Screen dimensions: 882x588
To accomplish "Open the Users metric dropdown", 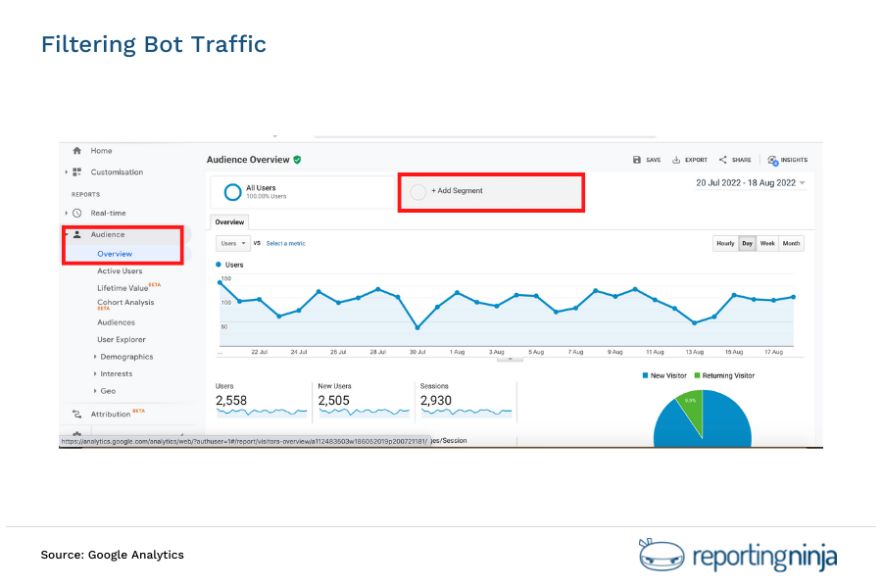I will [x=233, y=244].
